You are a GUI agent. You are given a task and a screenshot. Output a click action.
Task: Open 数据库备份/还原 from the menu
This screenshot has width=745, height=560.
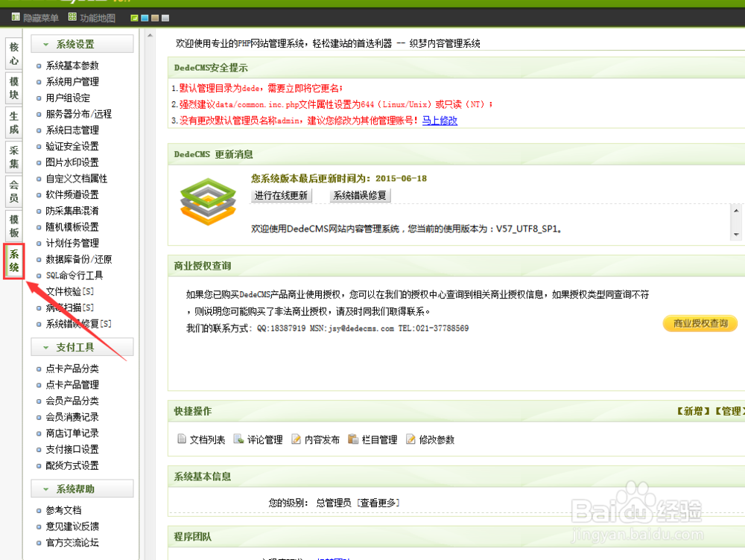point(78,259)
